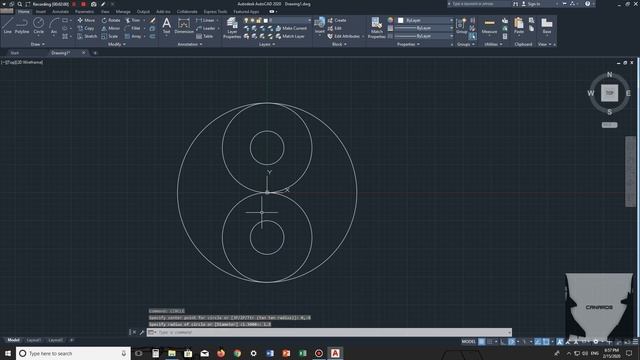640x360 pixels.
Task: Click Edit Attributes button
Action: (x=344, y=36)
